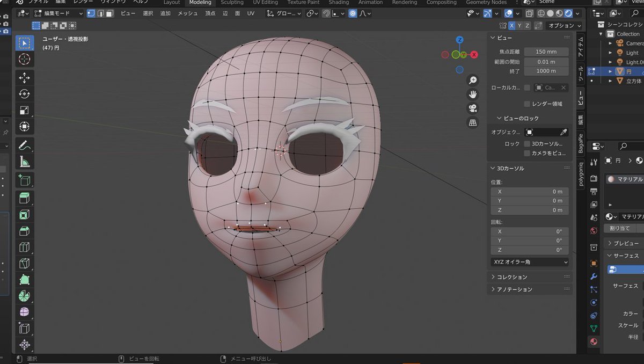
Task: Select the Extrude Region tool
Action: click(x=25, y=199)
